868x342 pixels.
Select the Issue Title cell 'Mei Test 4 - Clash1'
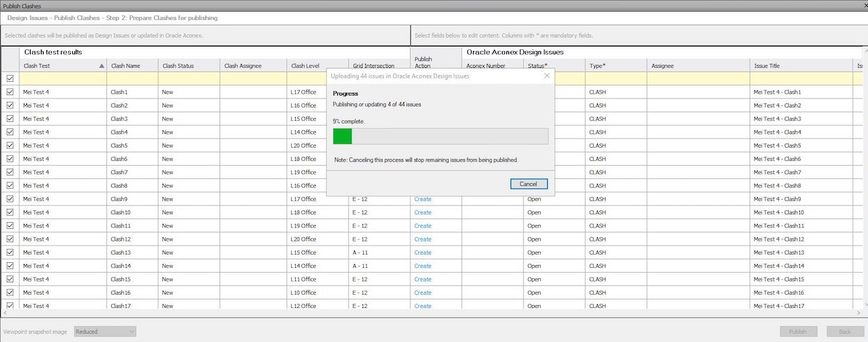(x=801, y=92)
